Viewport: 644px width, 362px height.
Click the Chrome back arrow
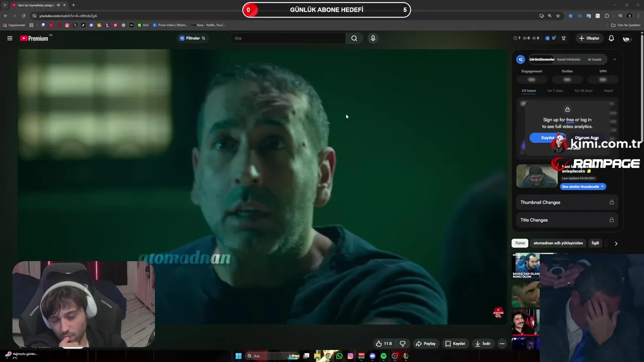[6, 16]
